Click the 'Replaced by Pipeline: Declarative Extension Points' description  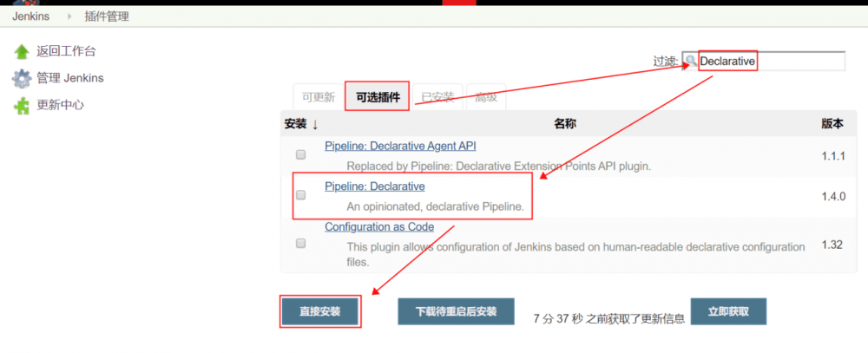coord(498,166)
